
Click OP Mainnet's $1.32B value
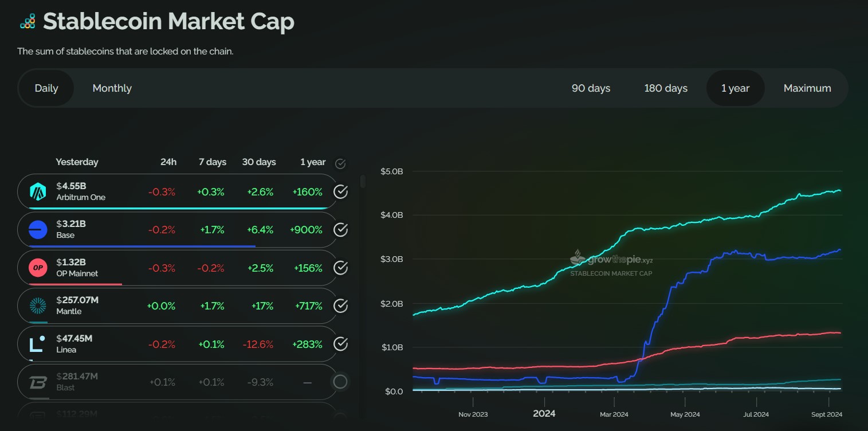pyautogui.click(x=71, y=262)
